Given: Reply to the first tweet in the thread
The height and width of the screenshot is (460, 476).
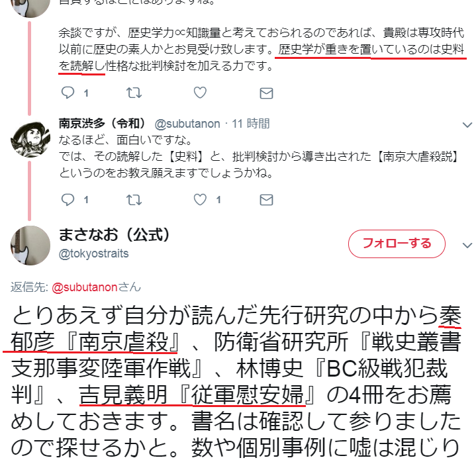Looking at the screenshot, I should (x=68, y=93).
